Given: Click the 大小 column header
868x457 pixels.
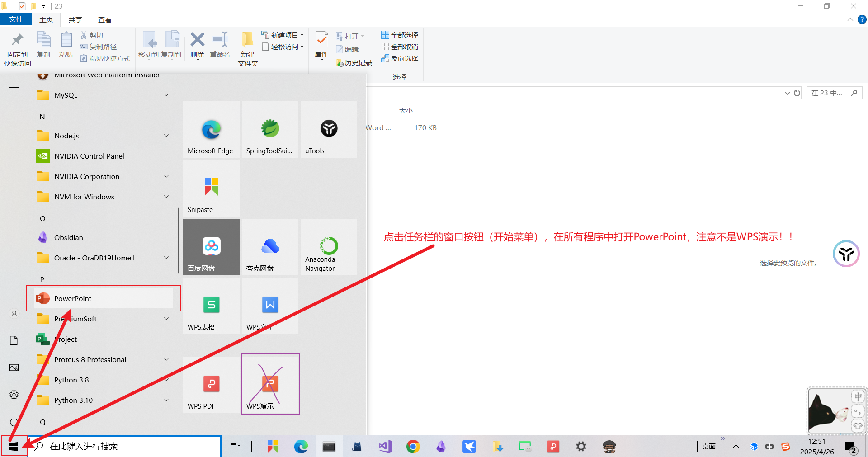Looking at the screenshot, I should point(418,110).
